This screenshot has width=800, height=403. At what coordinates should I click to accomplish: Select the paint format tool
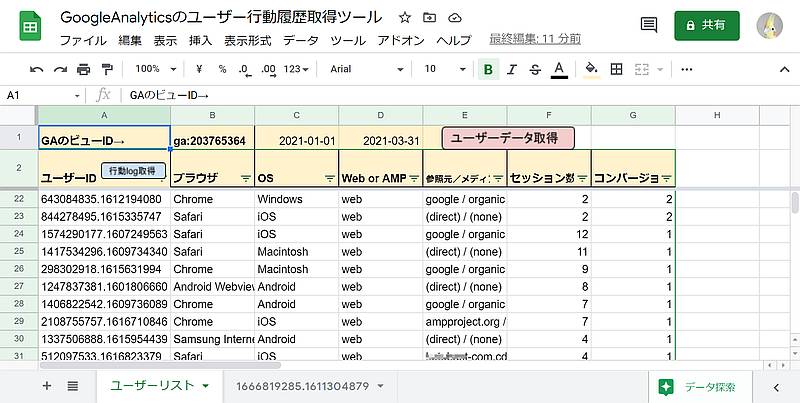tap(107, 69)
